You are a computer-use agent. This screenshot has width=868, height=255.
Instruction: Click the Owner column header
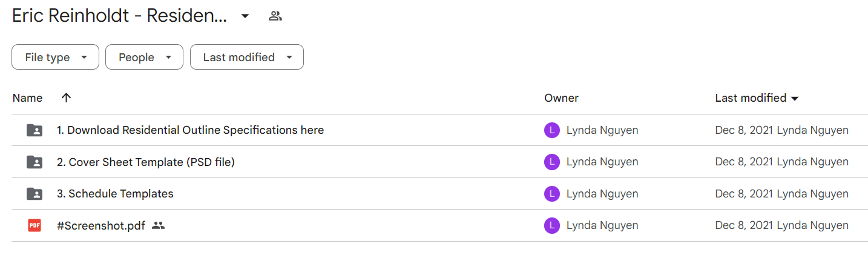561,98
